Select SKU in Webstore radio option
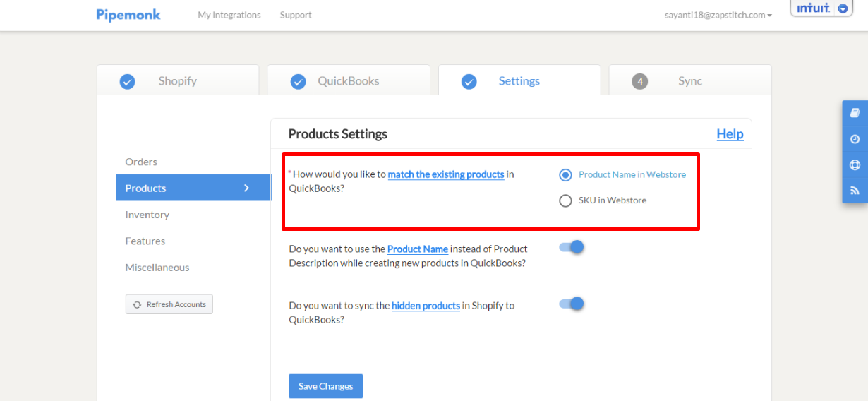The height and width of the screenshot is (401, 868). coord(565,200)
